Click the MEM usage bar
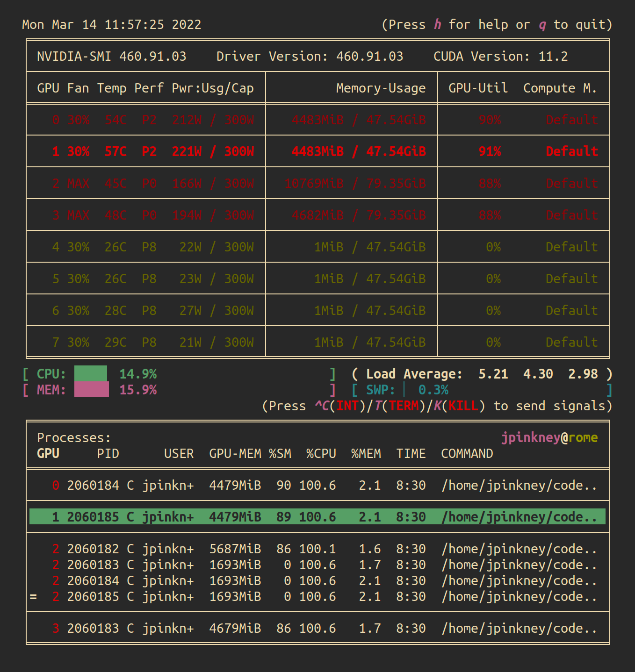The width and height of the screenshot is (635, 672). [92, 389]
